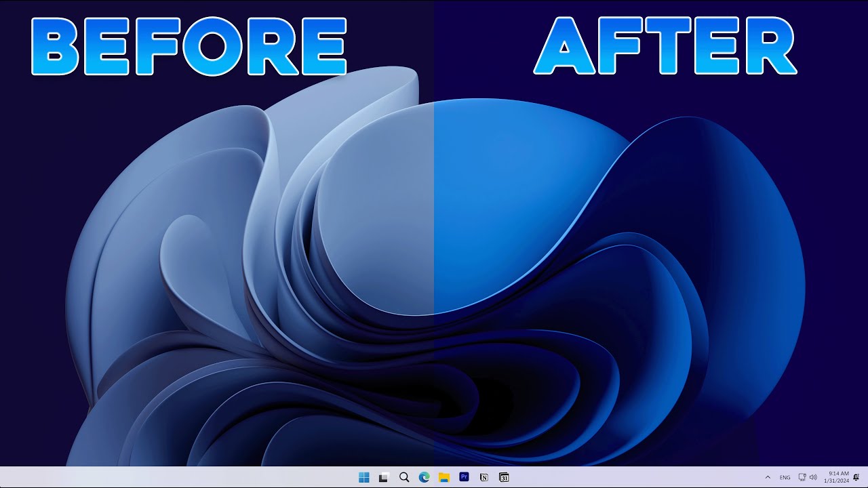Open taskbar Search magnifier

coord(404,477)
